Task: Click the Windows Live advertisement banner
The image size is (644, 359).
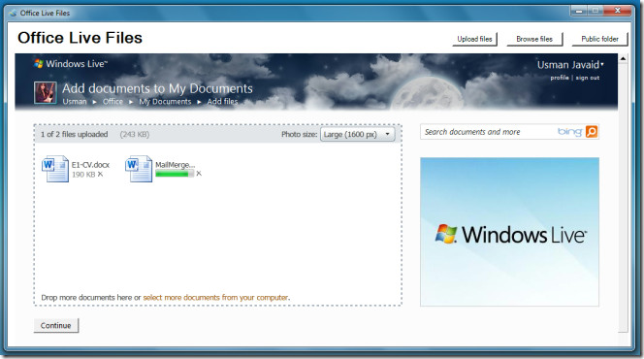Action: coord(509,232)
